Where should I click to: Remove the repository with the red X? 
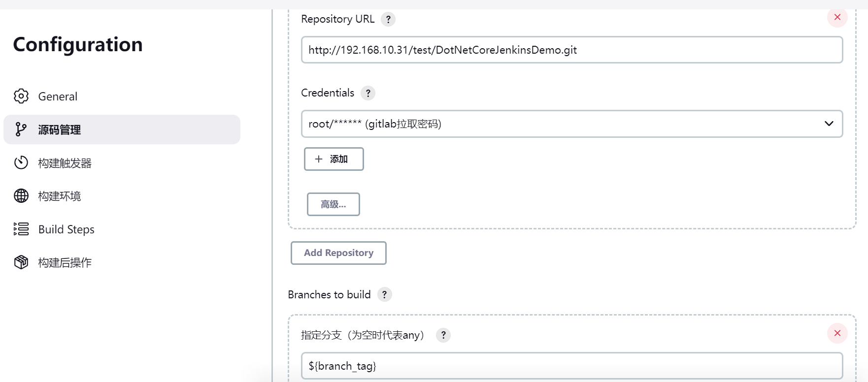pyautogui.click(x=837, y=17)
